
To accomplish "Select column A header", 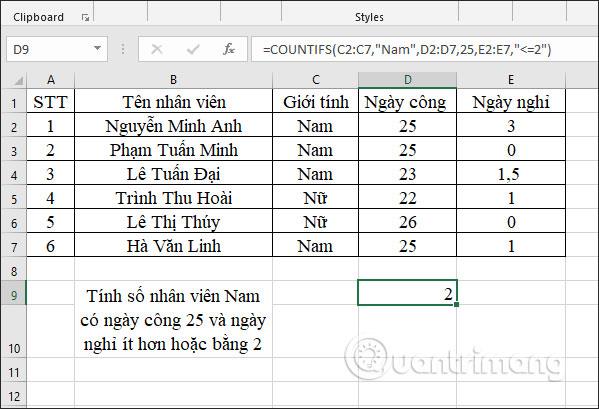I will tap(50, 80).
